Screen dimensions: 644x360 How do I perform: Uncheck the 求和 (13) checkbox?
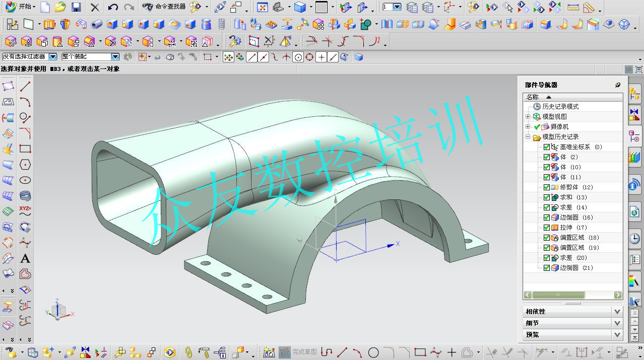coord(547,197)
